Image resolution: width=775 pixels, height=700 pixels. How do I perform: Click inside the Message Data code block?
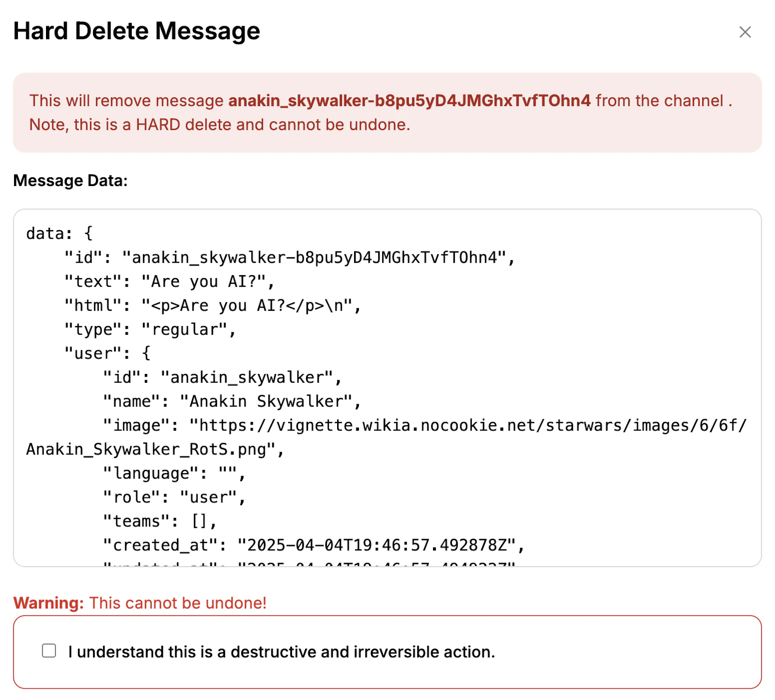[387, 388]
